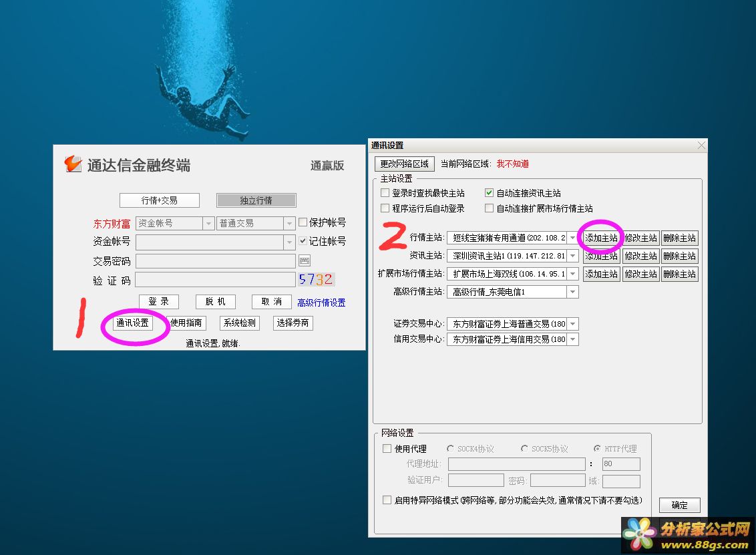Click the proxy 密码 input field
This screenshot has width=756, height=555.
coord(558,480)
